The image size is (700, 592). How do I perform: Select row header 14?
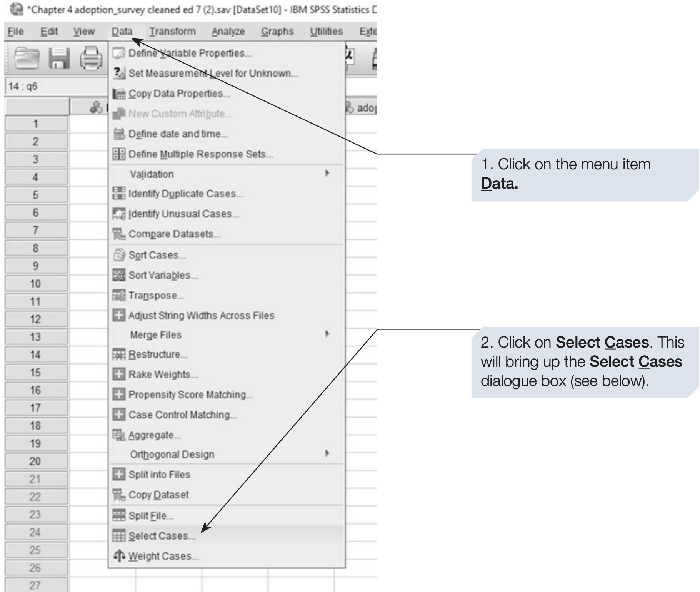(35, 355)
